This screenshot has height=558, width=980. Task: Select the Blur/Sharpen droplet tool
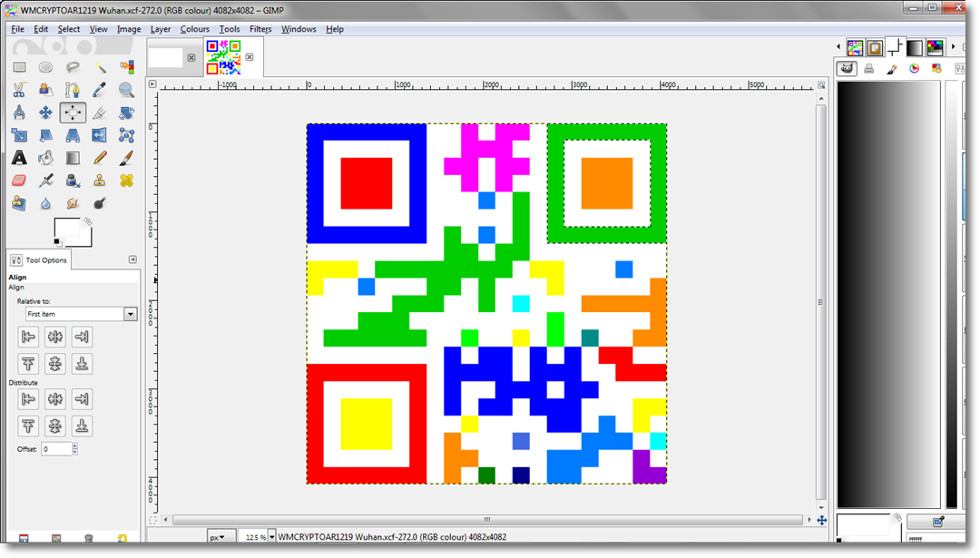(x=45, y=203)
